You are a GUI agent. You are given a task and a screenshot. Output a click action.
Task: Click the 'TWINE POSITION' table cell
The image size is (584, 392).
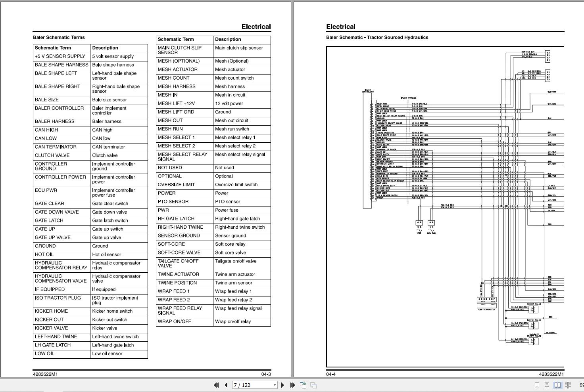[184, 283]
